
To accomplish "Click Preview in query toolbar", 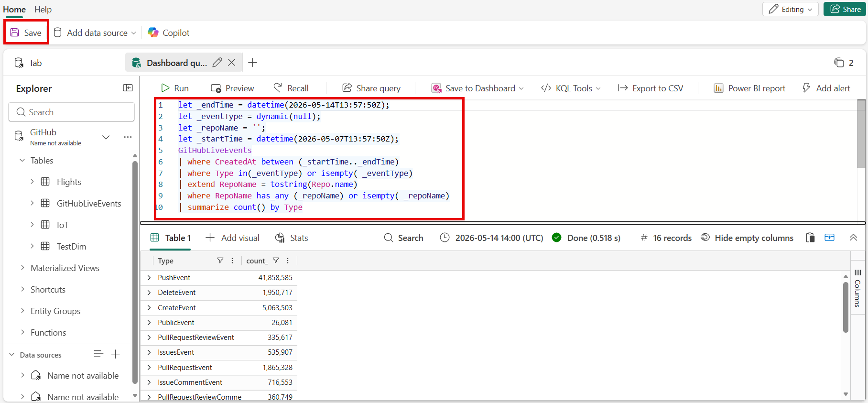I will 232,88.
